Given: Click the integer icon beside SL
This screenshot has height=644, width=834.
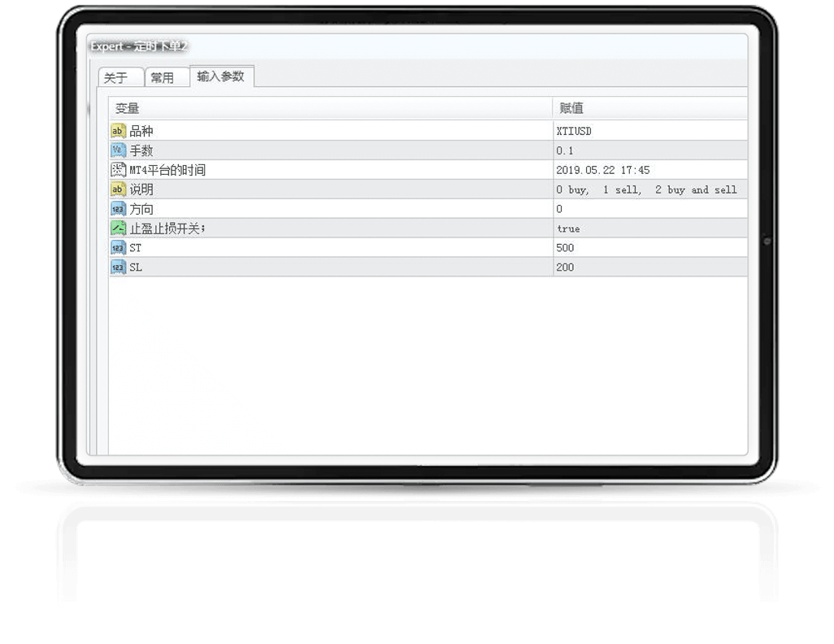Looking at the screenshot, I should [x=118, y=268].
